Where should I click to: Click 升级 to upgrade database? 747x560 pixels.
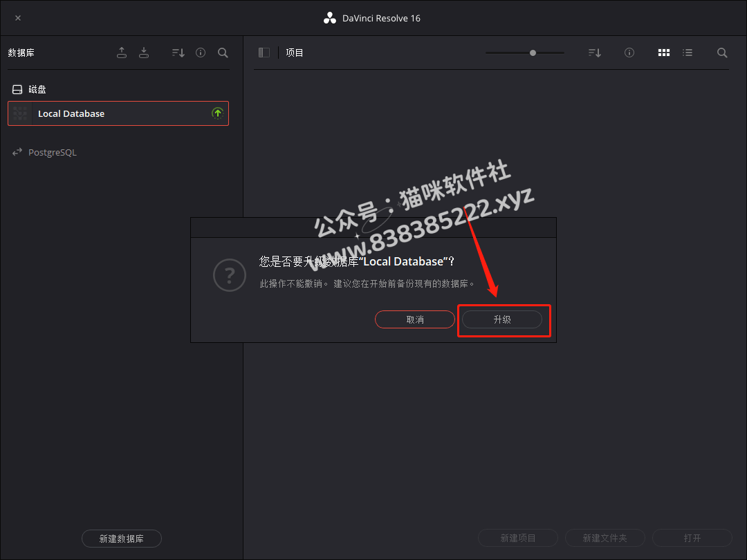(502, 319)
